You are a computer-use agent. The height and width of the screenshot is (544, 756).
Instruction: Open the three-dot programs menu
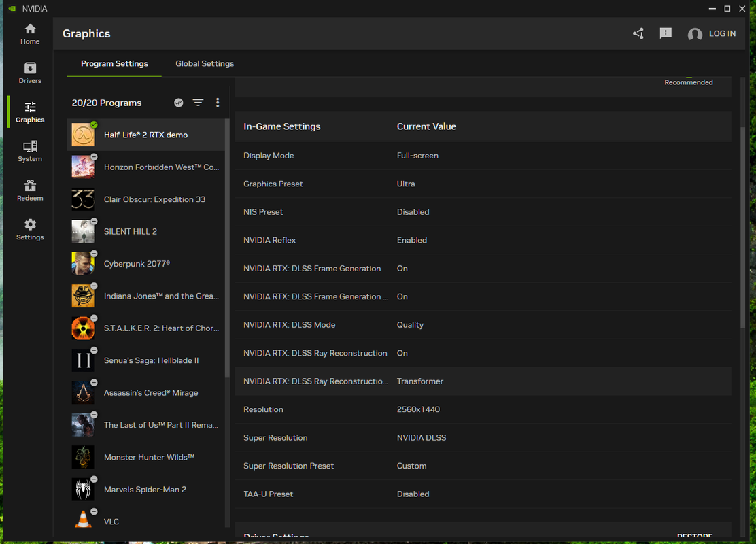click(x=218, y=103)
